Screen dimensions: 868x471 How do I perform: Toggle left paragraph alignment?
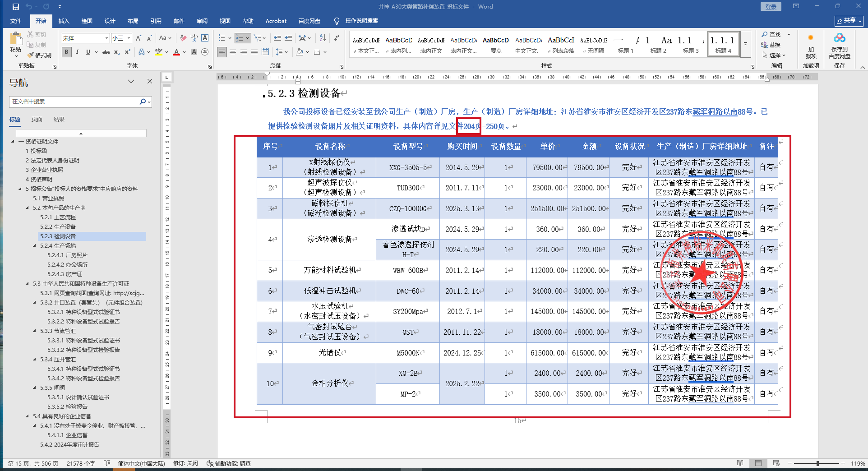[222, 52]
